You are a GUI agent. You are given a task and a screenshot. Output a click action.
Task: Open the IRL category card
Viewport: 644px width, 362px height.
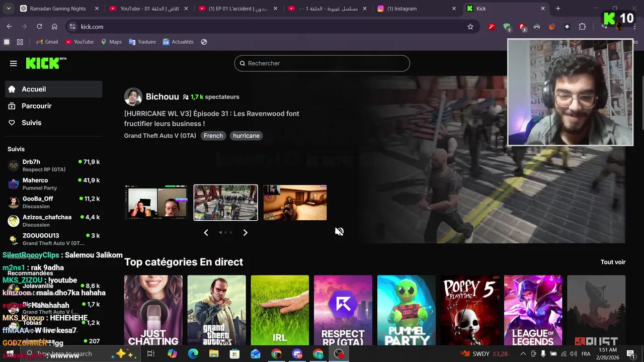(x=280, y=310)
